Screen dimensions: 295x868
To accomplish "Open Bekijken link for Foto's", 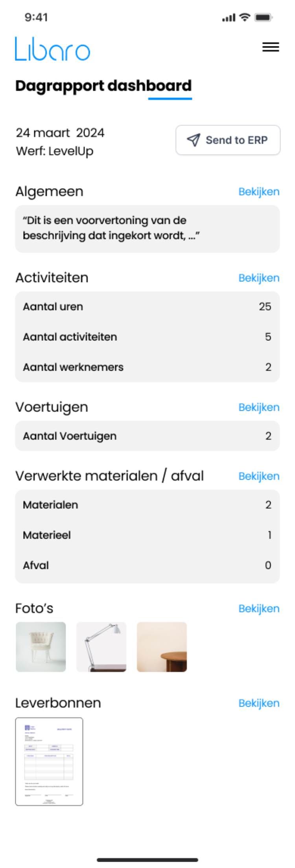I will click(x=259, y=609).
